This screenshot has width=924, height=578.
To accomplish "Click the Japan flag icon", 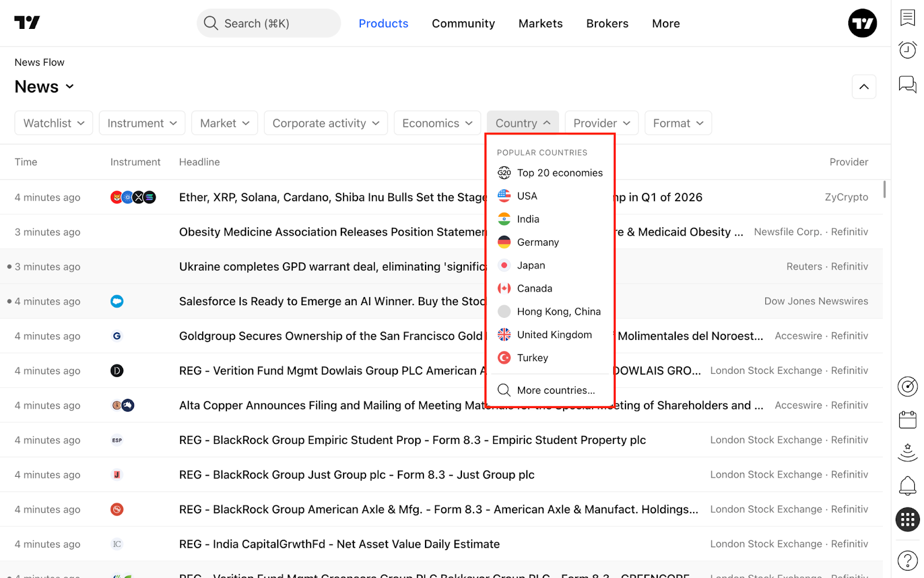I will click(x=504, y=265).
